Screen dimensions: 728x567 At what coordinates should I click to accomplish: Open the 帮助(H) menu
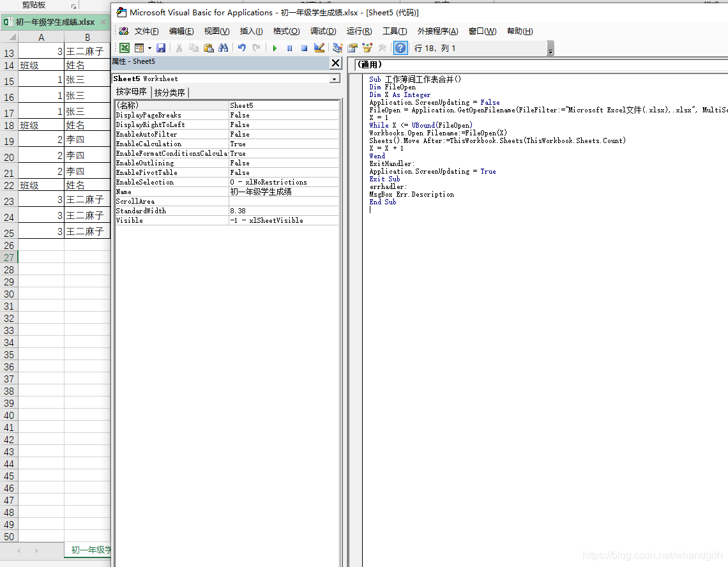520,31
